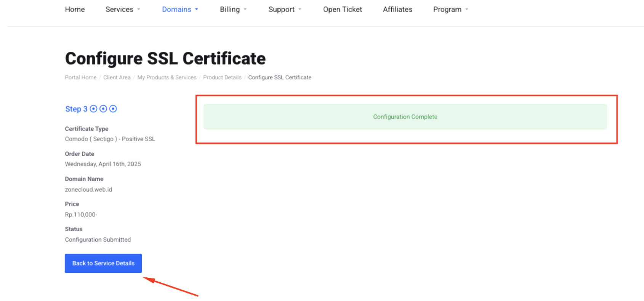Click the Price label

(x=72, y=204)
